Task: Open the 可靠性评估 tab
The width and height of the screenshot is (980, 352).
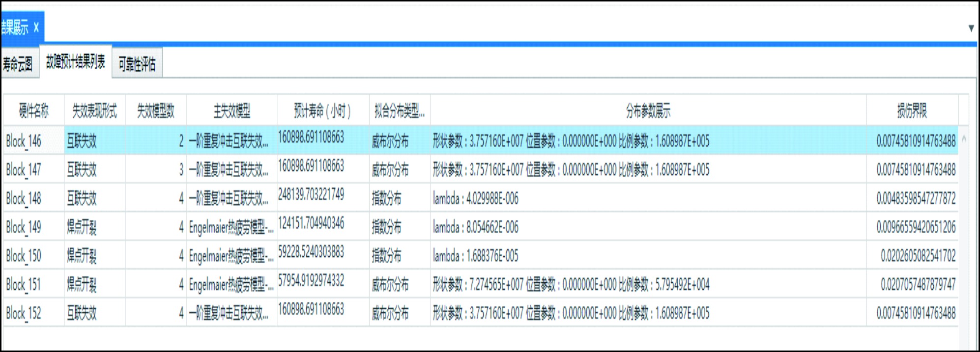Action: (137, 63)
